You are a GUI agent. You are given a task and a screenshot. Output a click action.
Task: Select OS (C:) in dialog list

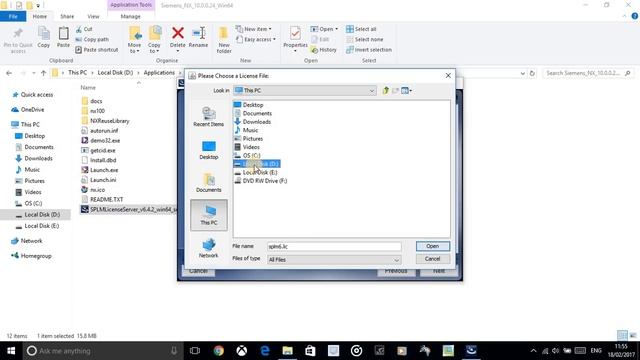(247, 156)
